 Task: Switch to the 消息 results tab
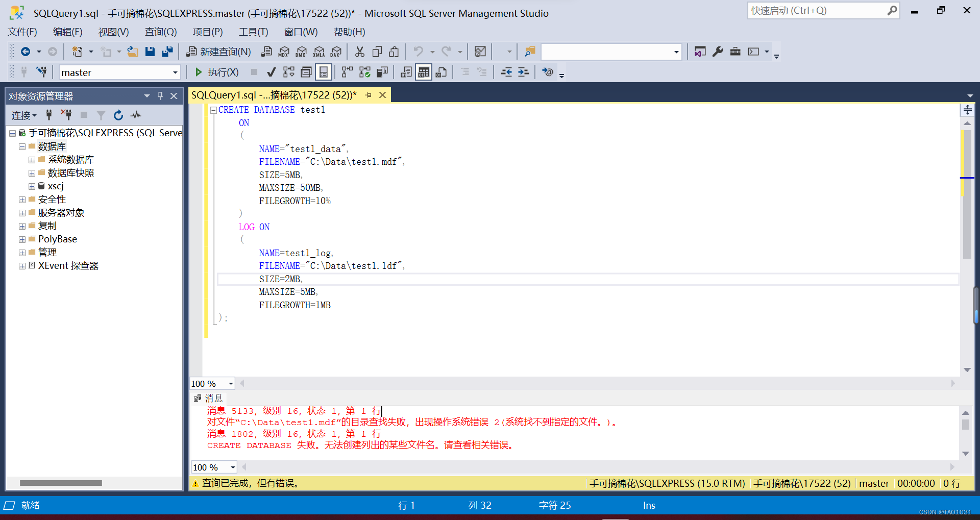pyautogui.click(x=209, y=399)
